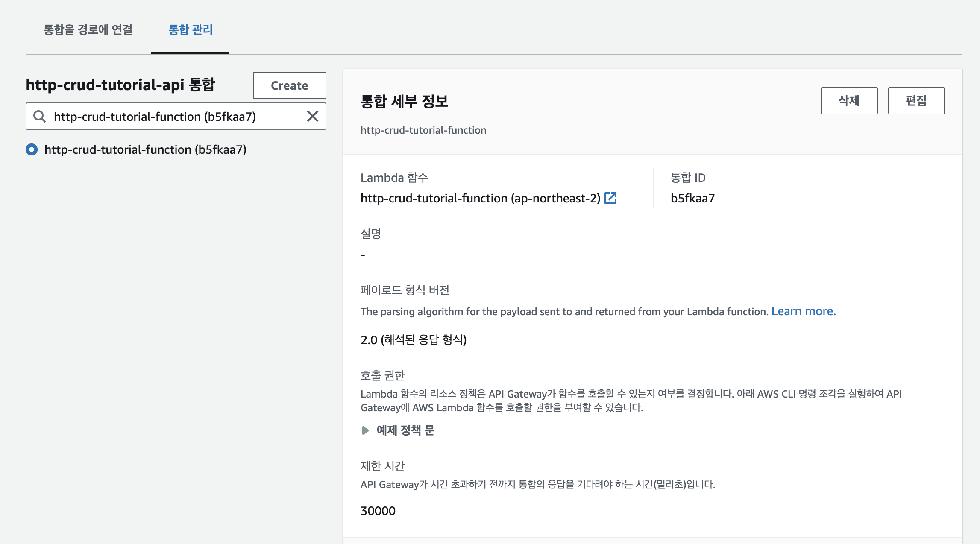
Task: Click Lambda function name http-crud-tutorial-function (ap-northeast-2)
Action: [481, 198]
